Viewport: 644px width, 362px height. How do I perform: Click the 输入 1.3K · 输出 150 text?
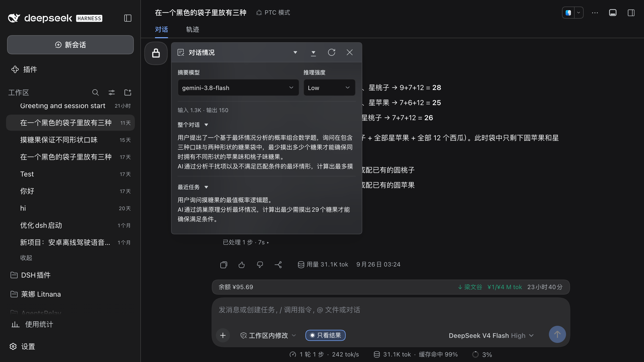(x=203, y=110)
